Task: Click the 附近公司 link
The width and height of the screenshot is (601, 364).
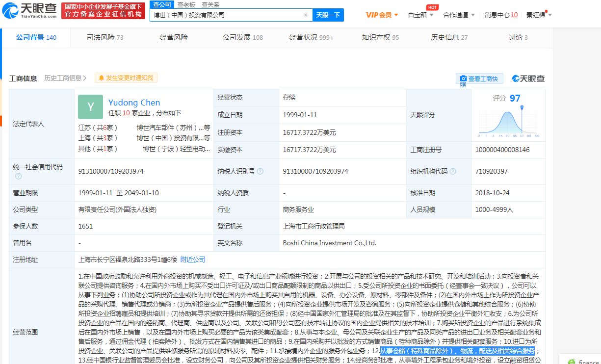Action: pos(193,260)
